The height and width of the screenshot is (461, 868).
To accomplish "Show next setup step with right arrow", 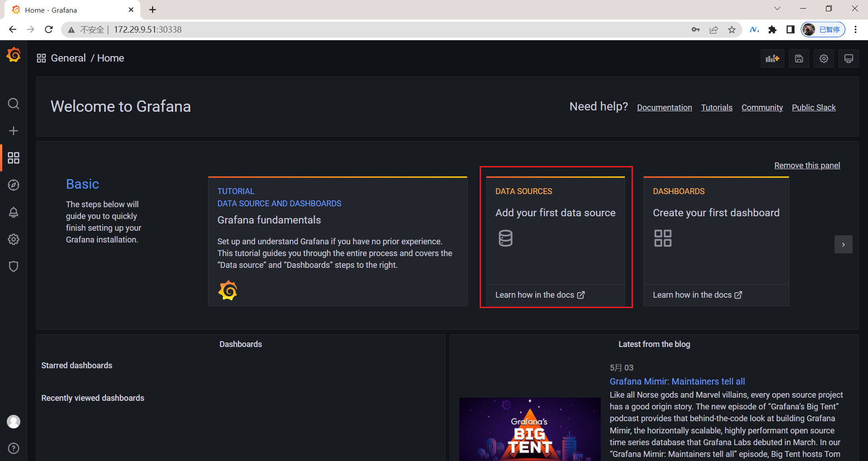I will pos(843,244).
